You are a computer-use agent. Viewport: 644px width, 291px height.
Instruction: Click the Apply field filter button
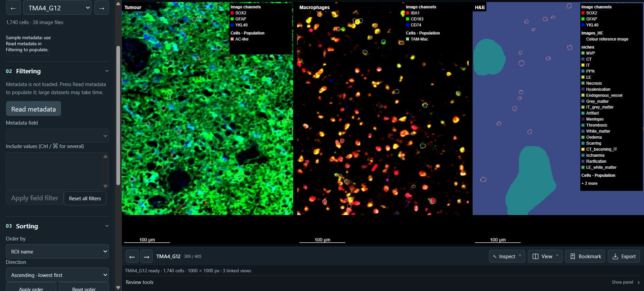pos(35,198)
